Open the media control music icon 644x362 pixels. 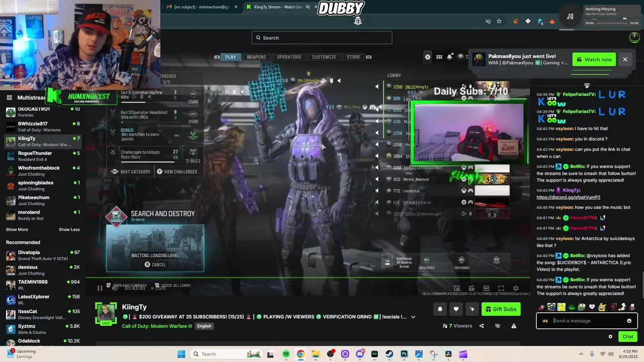click(570, 17)
